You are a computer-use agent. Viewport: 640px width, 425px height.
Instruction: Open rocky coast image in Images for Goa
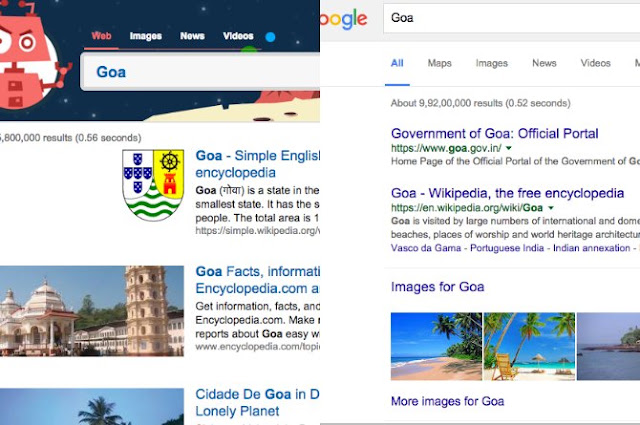[x=608, y=347]
